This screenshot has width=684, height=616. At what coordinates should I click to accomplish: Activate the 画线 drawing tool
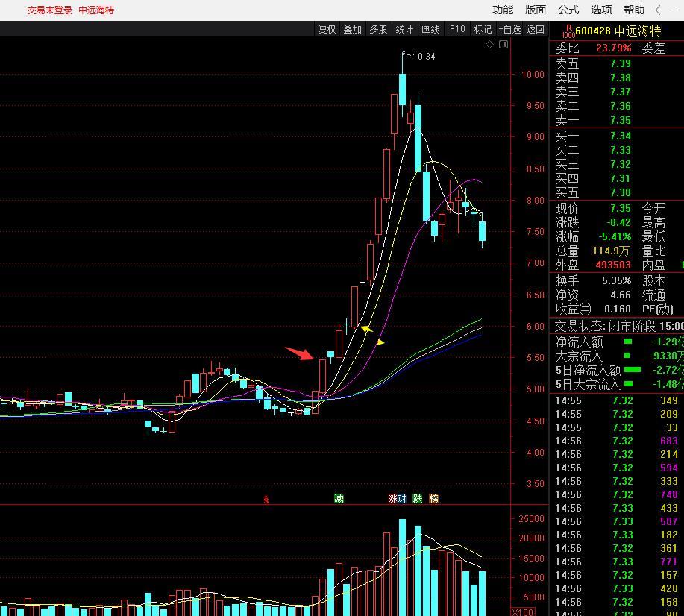click(x=430, y=29)
